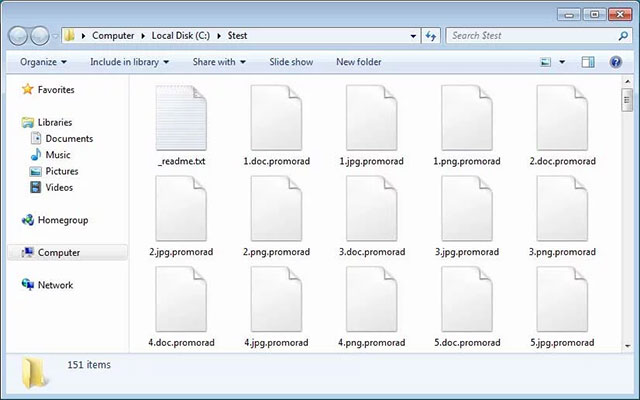This screenshot has width=640, height=400.
Task: Click the vertical scrollbar thumb
Action: click(627, 99)
